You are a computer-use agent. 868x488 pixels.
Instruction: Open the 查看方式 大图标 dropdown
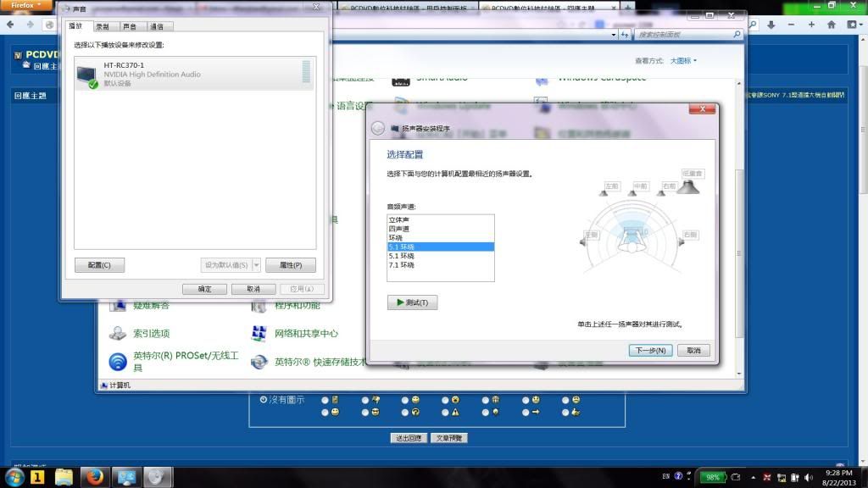(x=683, y=61)
